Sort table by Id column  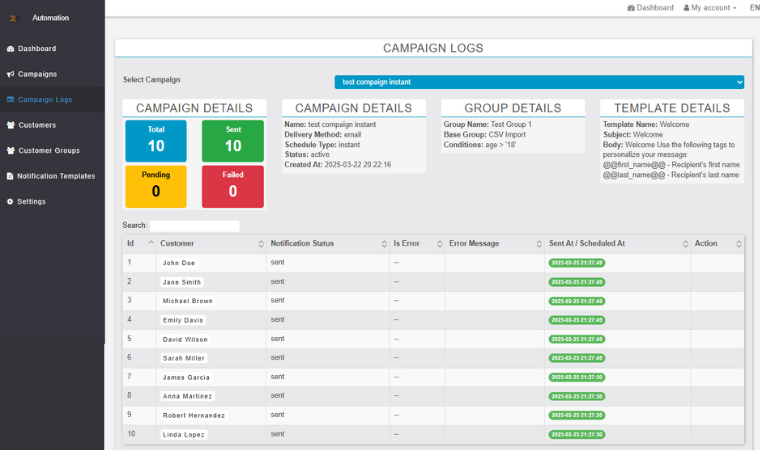point(140,243)
